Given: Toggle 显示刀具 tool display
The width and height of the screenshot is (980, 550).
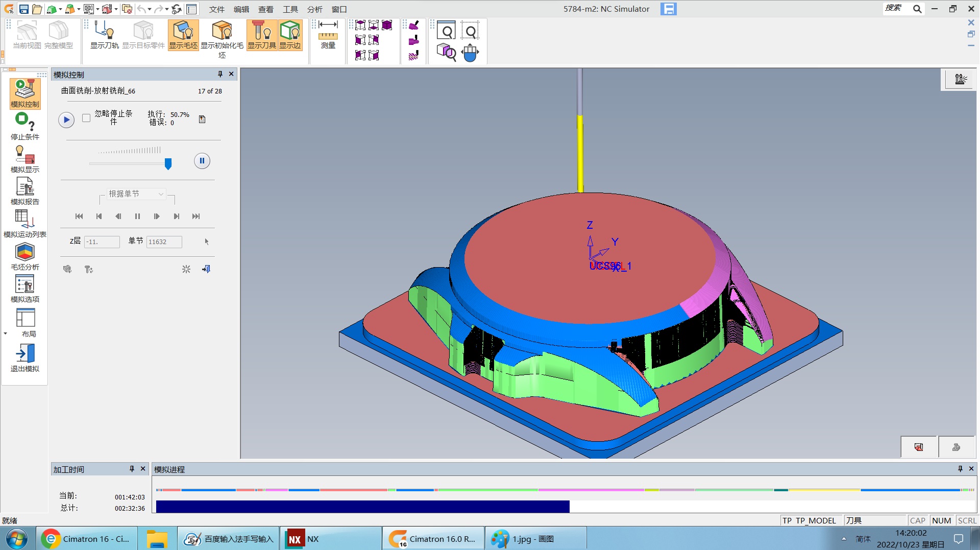Looking at the screenshot, I should pyautogui.click(x=262, y=35).
